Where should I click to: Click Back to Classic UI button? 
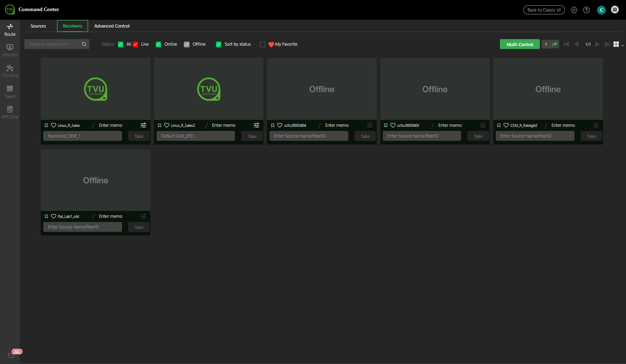[544, 10]
